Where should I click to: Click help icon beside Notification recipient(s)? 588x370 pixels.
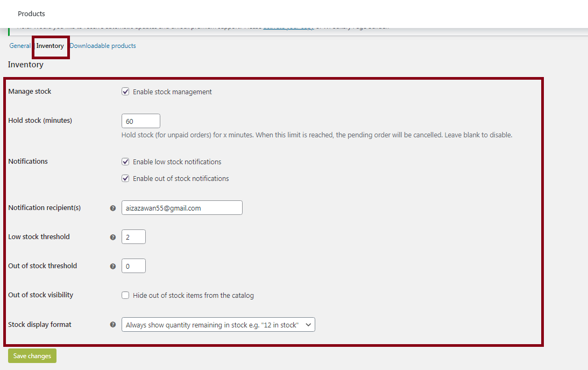[113, 208]
